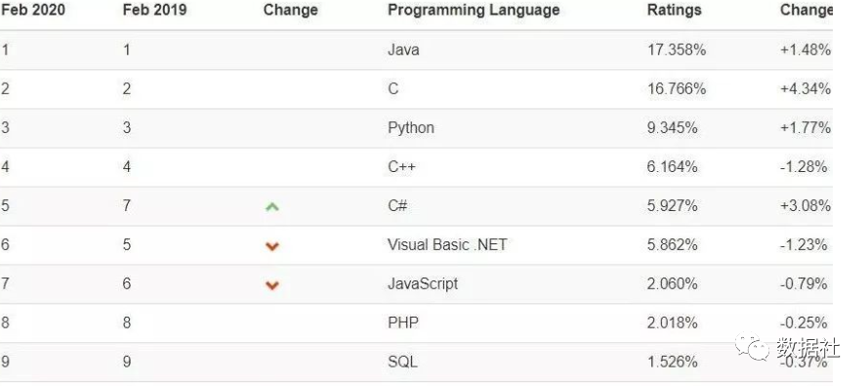Click the Feb 2020 column header
This screenshot has height=386, width=868.
32,10
